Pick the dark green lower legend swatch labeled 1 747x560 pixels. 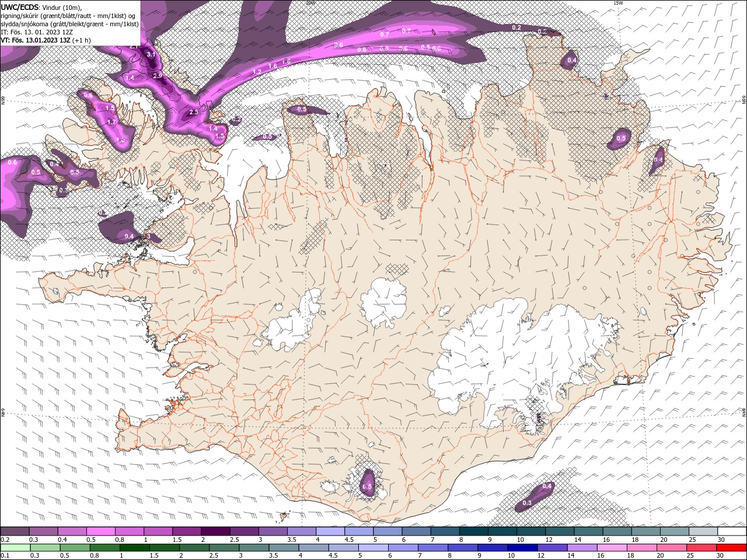tap(134, 548)
